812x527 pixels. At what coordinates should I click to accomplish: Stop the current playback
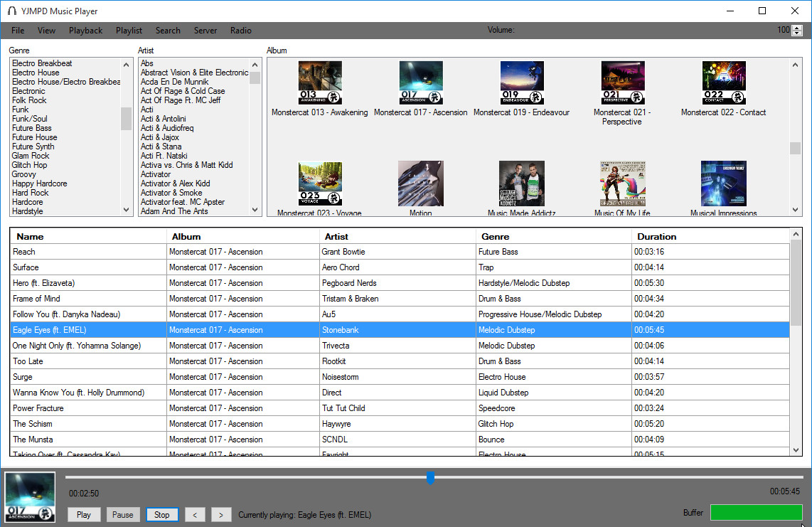click(x=161, y=515)
